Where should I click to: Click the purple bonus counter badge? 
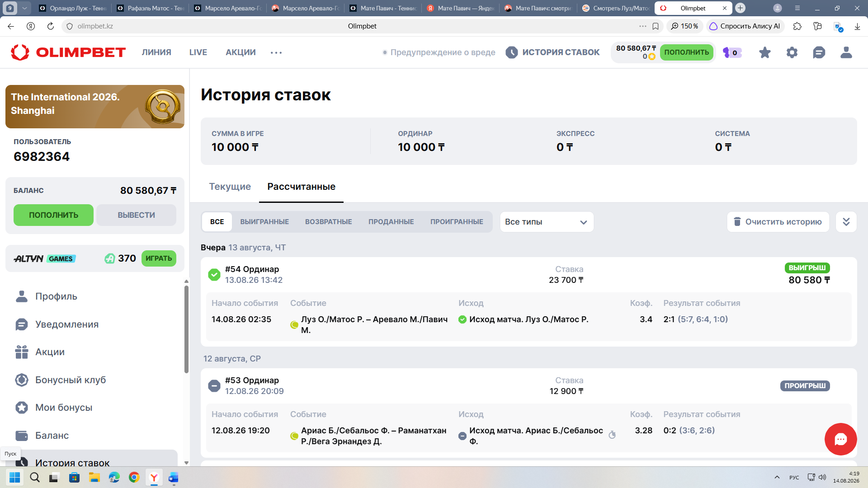732,52
